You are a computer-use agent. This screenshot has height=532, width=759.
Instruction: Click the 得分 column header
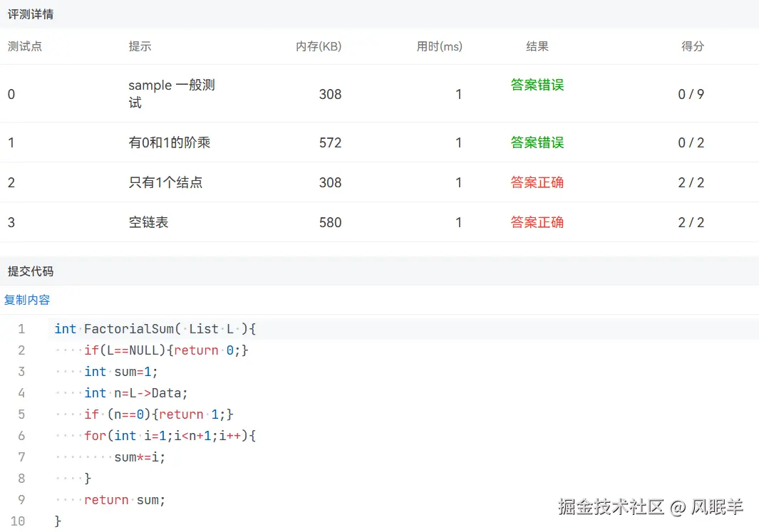pyautogui.click(x=693, y=46)
